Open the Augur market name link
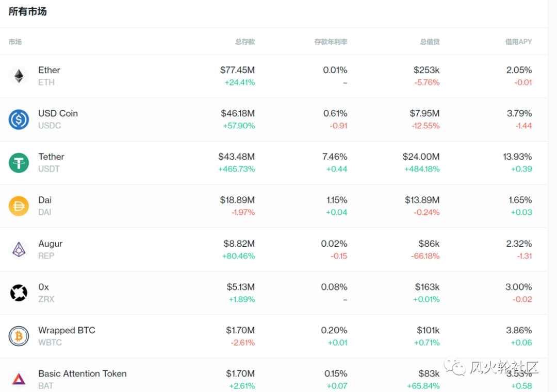 click(51, 244)
